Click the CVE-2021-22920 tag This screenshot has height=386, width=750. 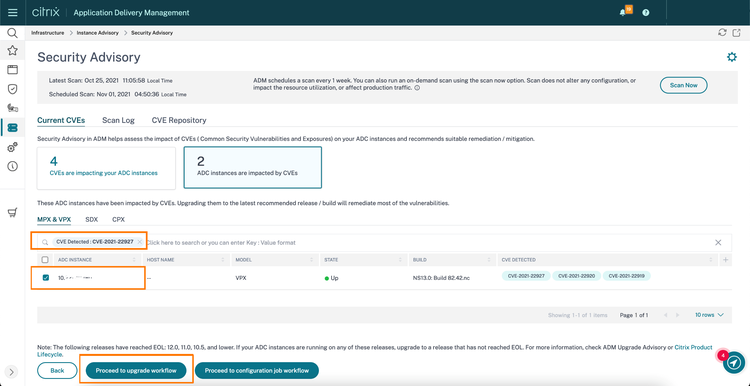576,276
